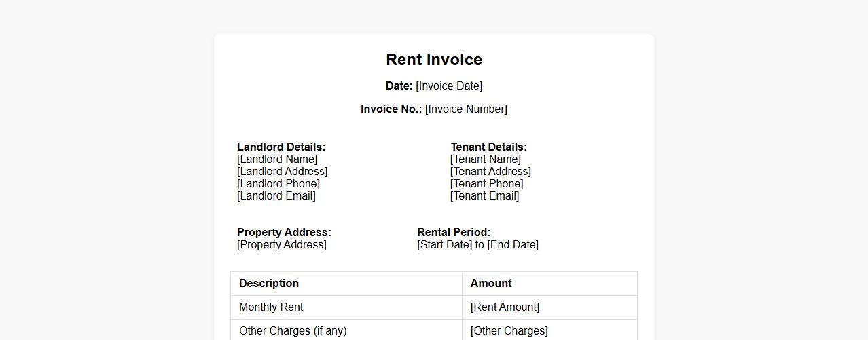Screen dimensions: 868x340
Task: Click the [Other Charges] amount cell
Action: pyautogui.click(x=549, y=330)
